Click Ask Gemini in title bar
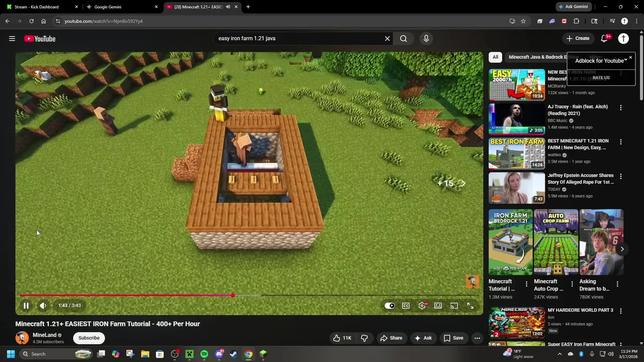644x362 pixels. coord(573,7)
